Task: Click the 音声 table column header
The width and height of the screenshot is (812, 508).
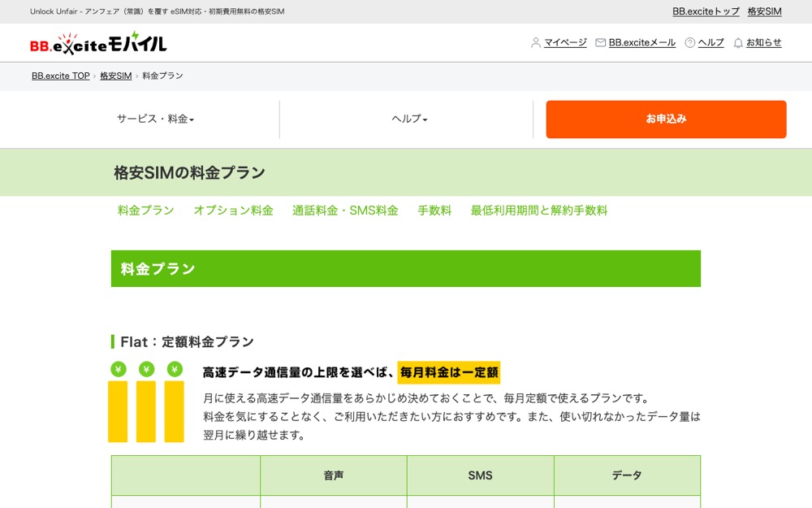Action: point(334,475)
